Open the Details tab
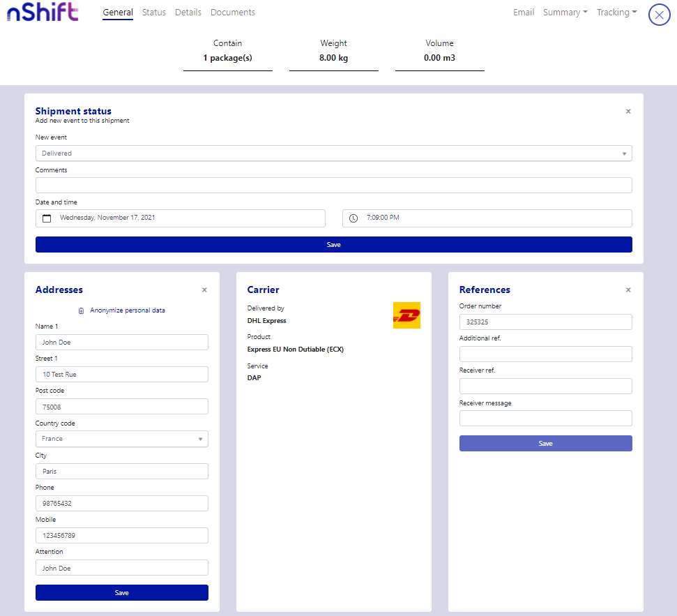 click(188, 13)
